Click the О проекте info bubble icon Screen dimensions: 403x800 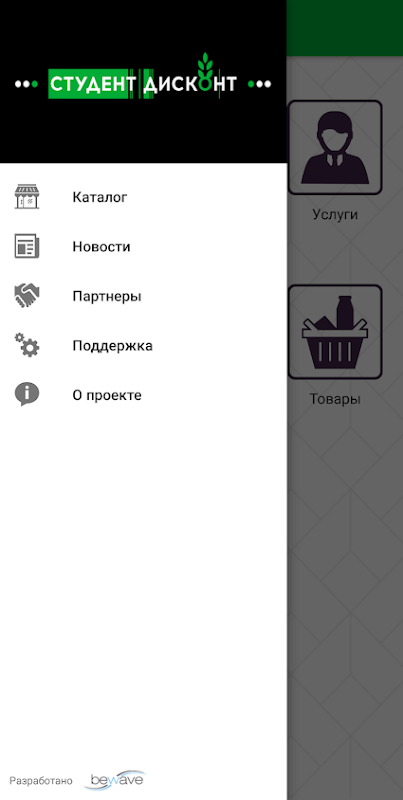click(27, 395)
